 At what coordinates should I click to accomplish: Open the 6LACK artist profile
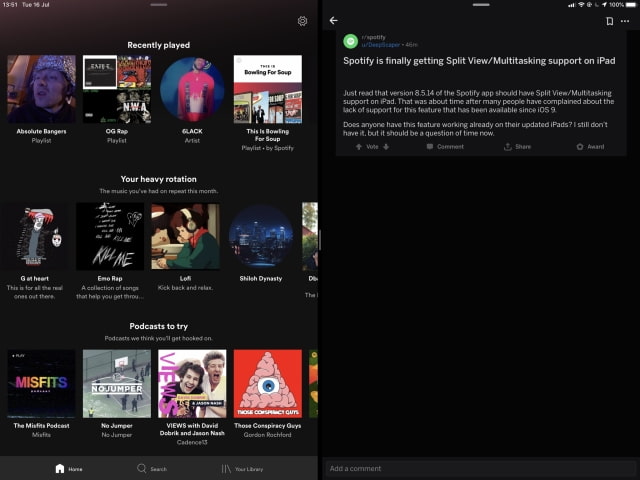[192, 89]
